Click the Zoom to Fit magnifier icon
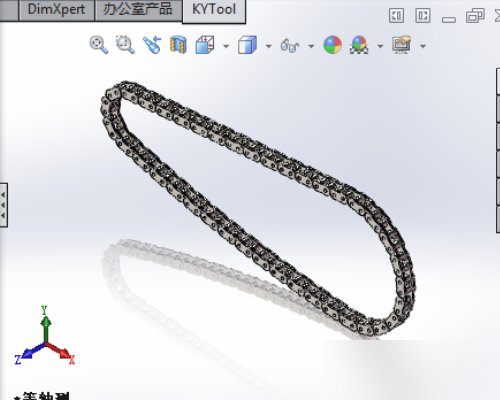Viewport: 500px width, 400px height. [x=99, y=44]
